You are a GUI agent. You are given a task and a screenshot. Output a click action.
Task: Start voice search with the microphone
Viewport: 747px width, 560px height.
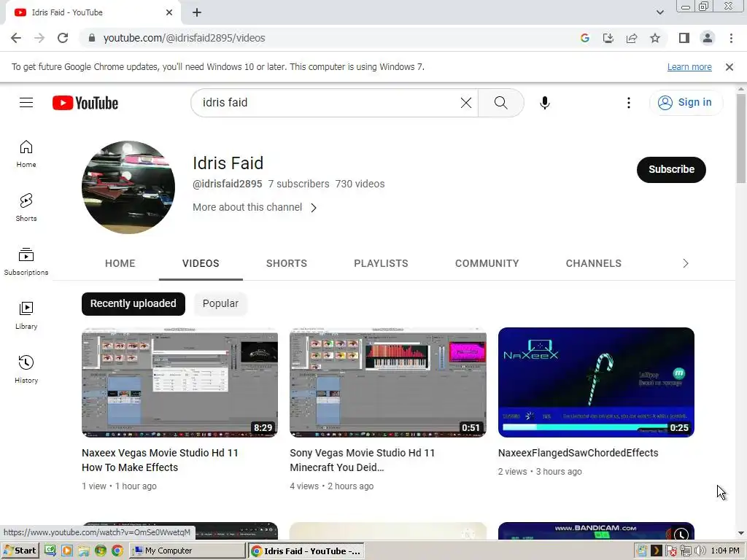(x=544, y=102)
